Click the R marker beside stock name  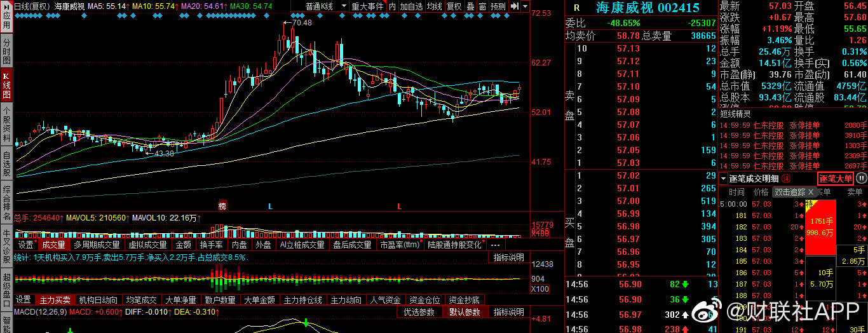[576, 8]
